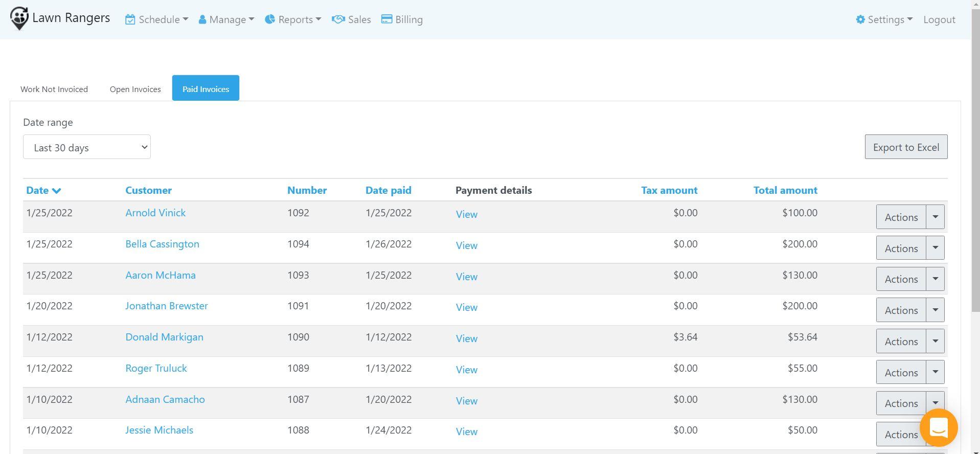Click Actions button for Aaron McHama
Image resolution: width=980 pixels, height=454 pixels.
pos(901,279)
